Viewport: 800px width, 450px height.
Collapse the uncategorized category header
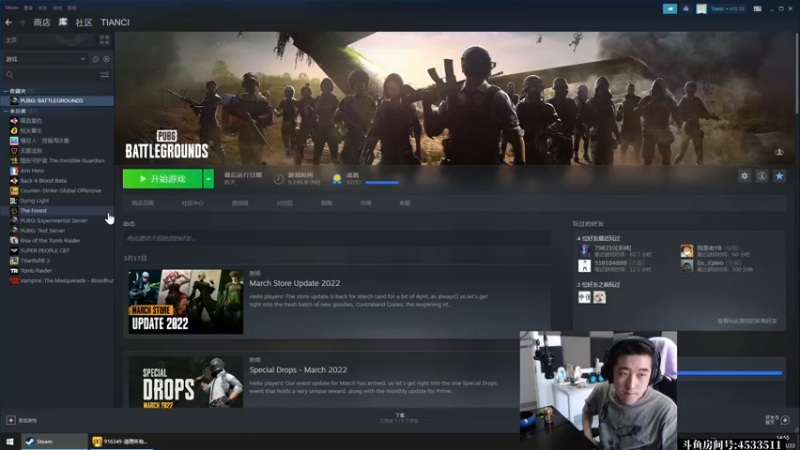pos(20,111)
